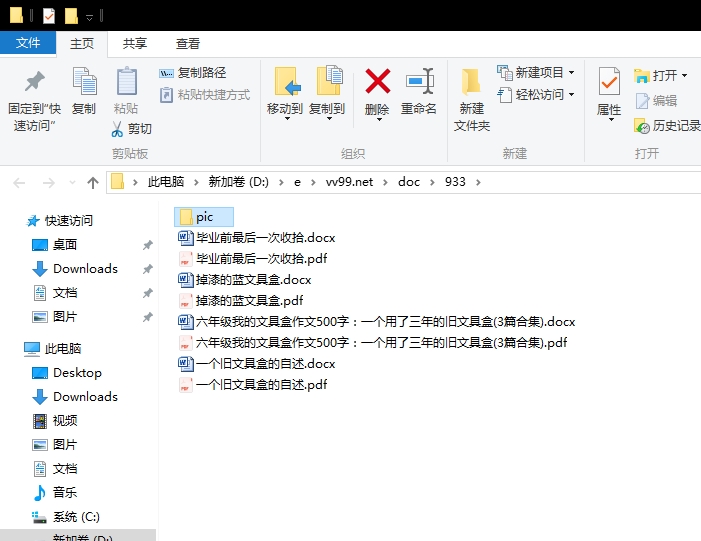Select 掉漆的蓝文具盒.pdf file

241,300
